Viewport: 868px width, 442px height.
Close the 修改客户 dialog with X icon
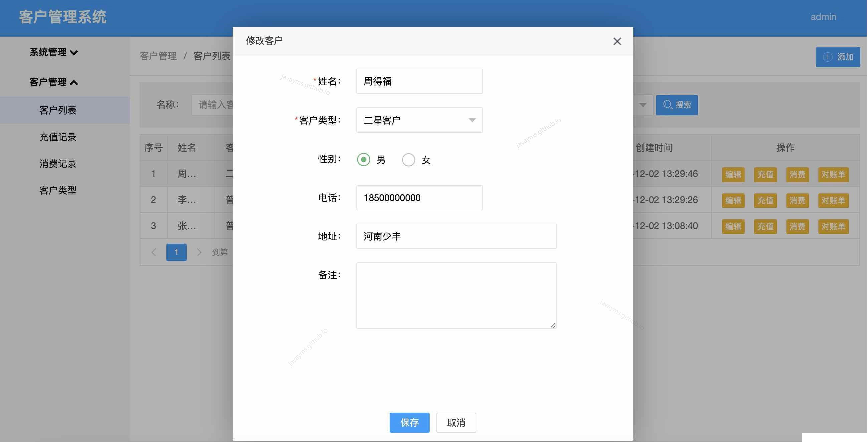pyautogui.click(x=617, y=41)
